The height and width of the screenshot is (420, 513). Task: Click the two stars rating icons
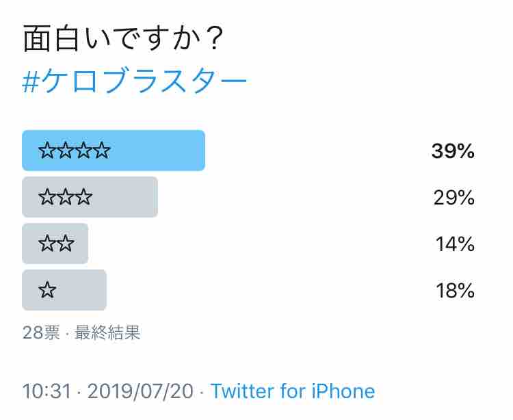(56, 244)
